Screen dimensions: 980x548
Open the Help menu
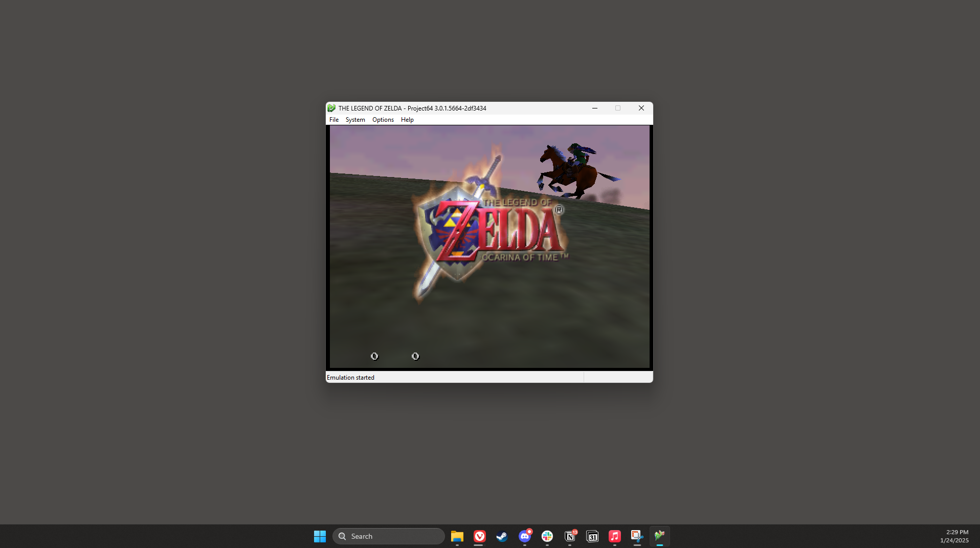(407, 120)
